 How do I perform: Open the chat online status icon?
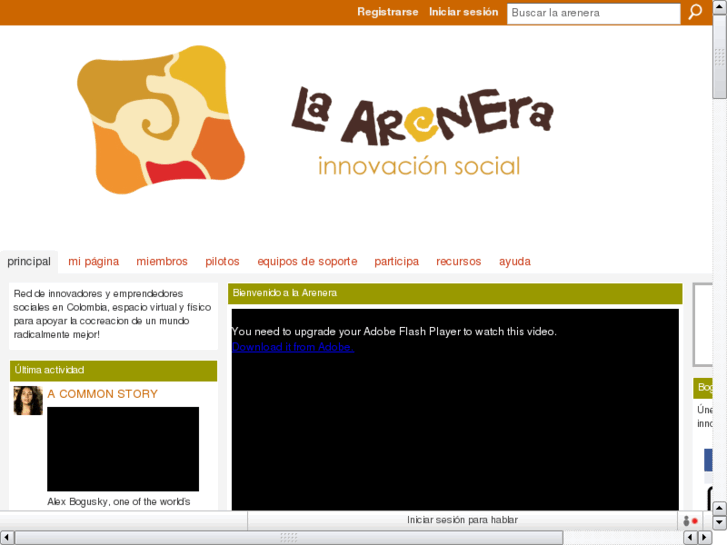(690, 521)
